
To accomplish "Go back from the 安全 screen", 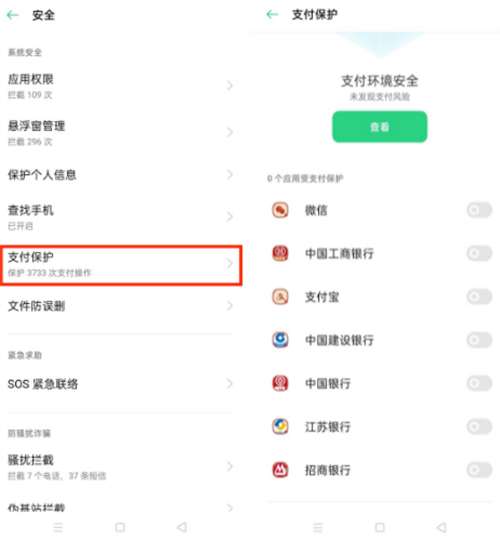I will 13,15.
